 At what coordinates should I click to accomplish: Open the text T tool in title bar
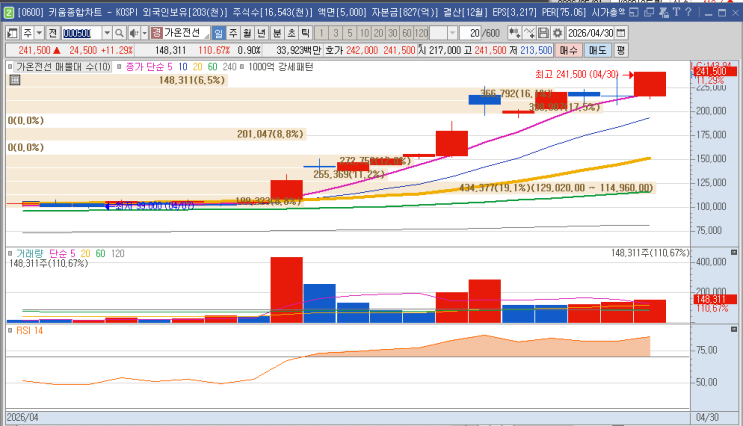tap(676, 12)
